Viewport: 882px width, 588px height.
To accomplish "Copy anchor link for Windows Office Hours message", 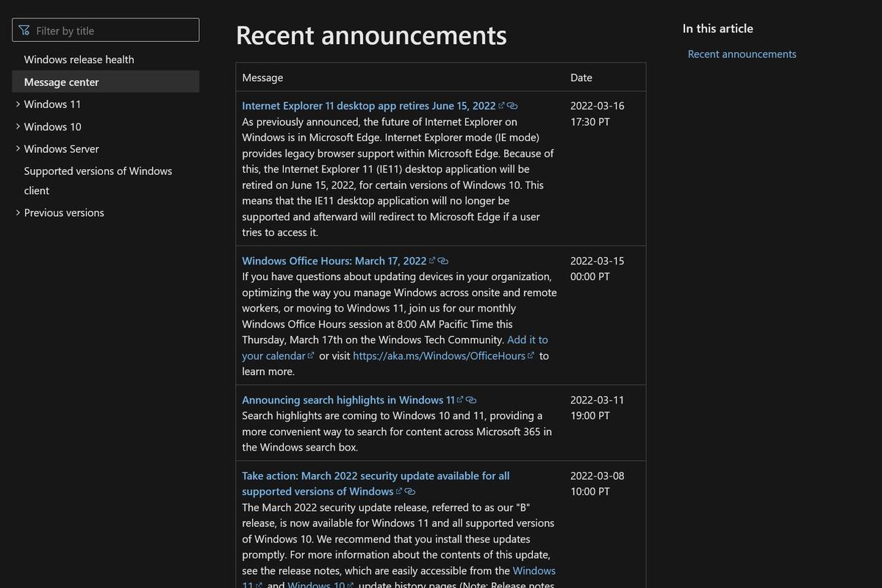I will click(443, 261).
